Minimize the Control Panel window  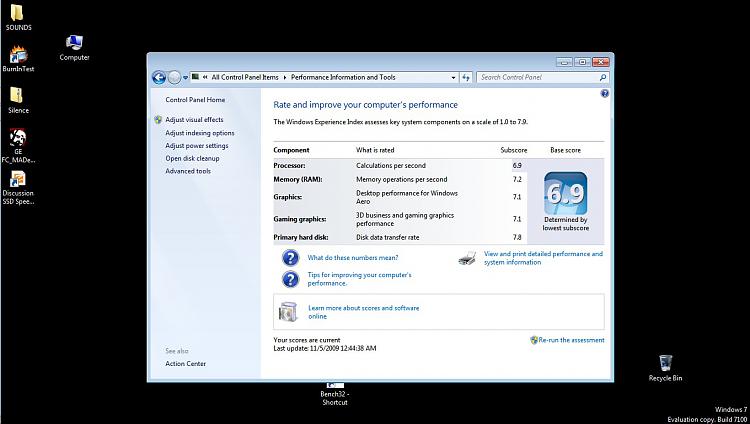click(564, 62)
